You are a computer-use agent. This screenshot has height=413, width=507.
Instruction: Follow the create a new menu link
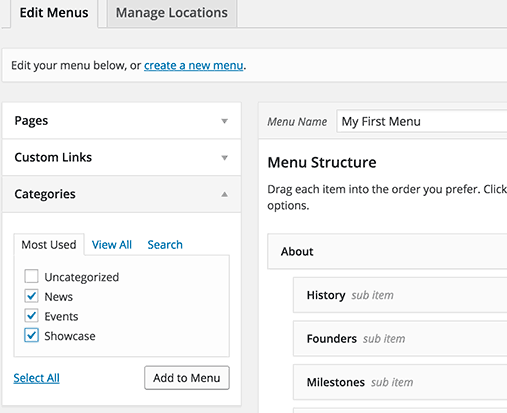coord(194,65)
